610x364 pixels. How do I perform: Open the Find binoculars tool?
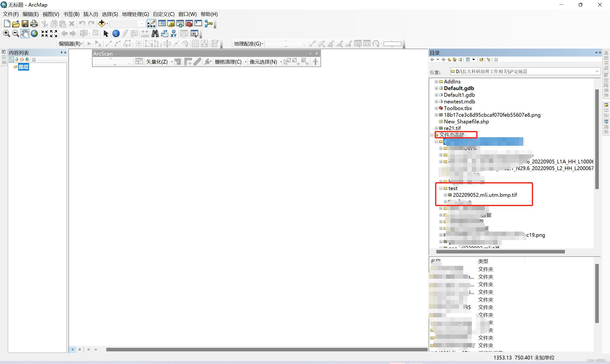pyautogui.click(x=155, y=34)
